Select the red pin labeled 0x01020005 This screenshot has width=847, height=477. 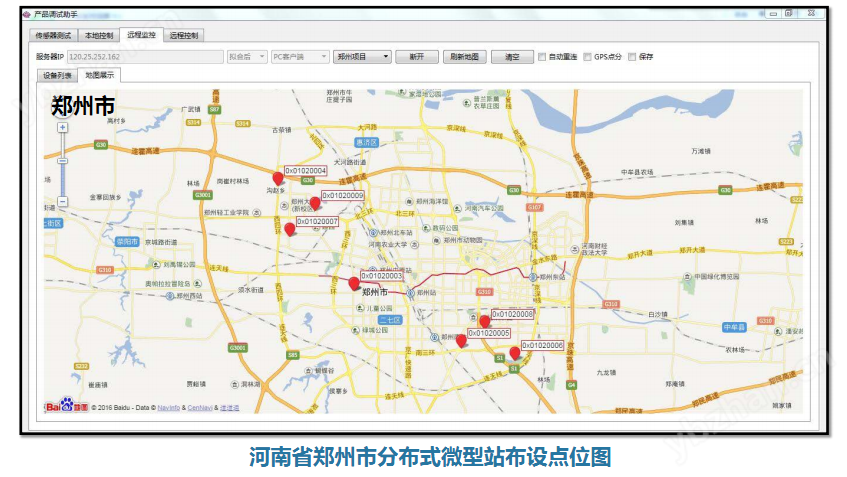coord(461,340)
